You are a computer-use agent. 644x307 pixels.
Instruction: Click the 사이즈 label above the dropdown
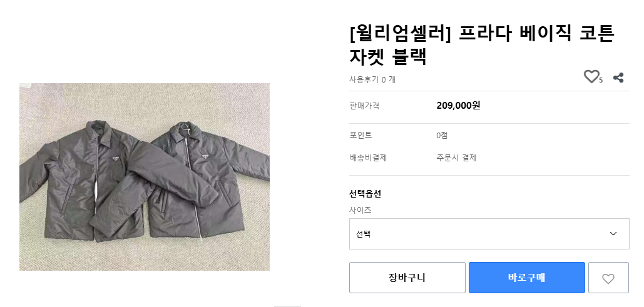tap(360, 210)
